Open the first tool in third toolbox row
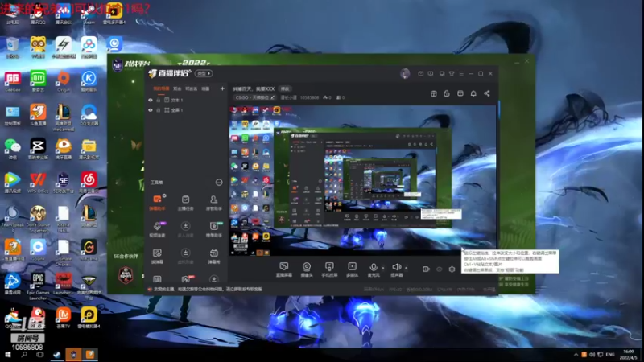Screen dimensions: 644x362 pos(157,256)
